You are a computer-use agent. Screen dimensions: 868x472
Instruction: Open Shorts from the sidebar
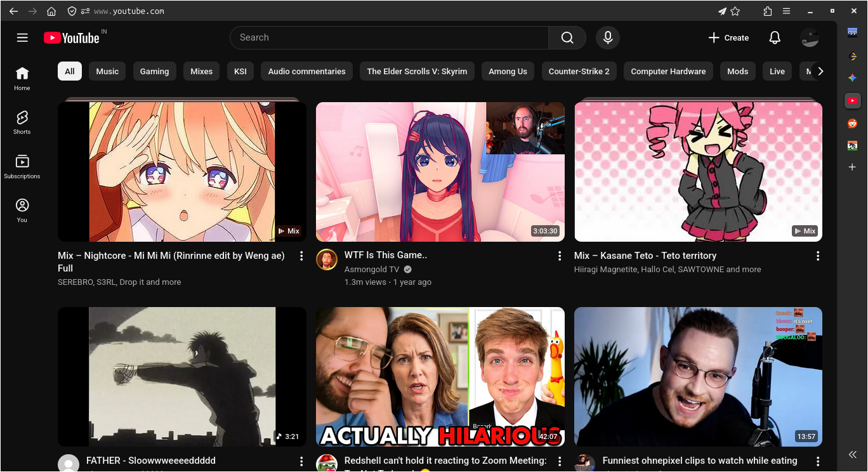click(x=22, y=122)
